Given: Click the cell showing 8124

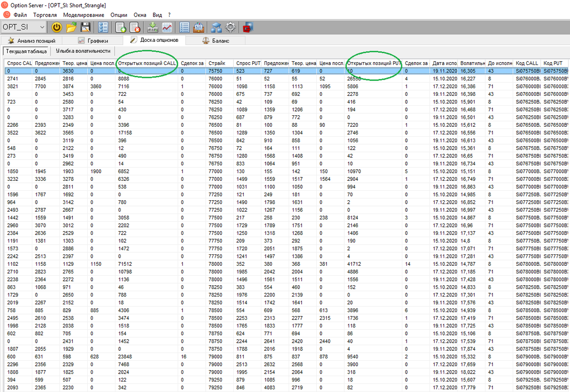Looking at the screenshot, I should (374, 217).
